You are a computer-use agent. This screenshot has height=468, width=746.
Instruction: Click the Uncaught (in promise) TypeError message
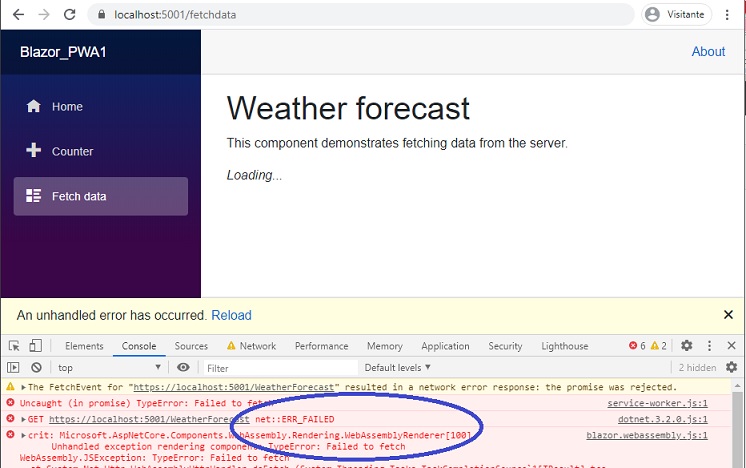[x=147, y=403]
